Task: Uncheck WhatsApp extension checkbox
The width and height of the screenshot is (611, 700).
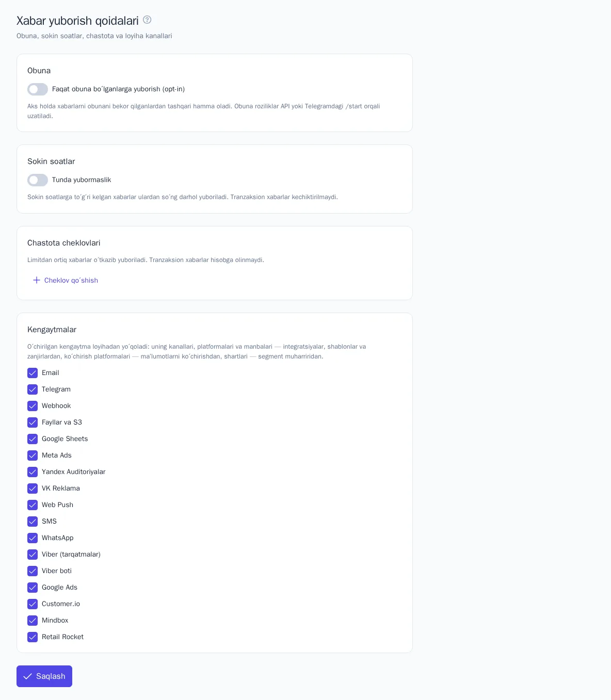Action: point(33,538)
